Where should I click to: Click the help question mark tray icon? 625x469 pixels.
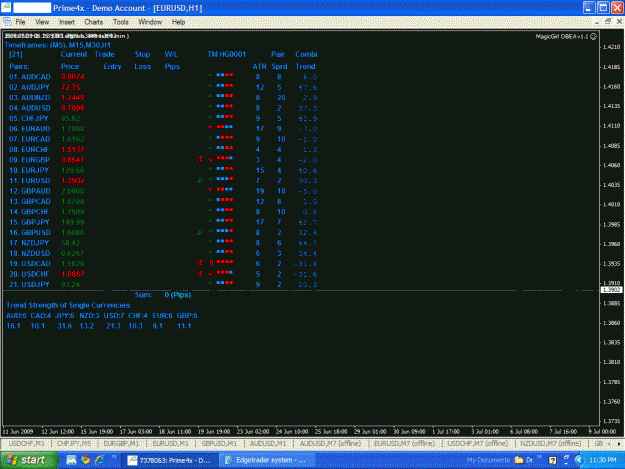pos(552,461)
